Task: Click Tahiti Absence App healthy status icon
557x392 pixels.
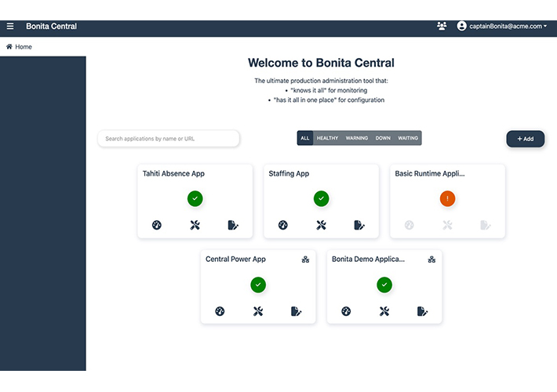Action: pos(195,198)
